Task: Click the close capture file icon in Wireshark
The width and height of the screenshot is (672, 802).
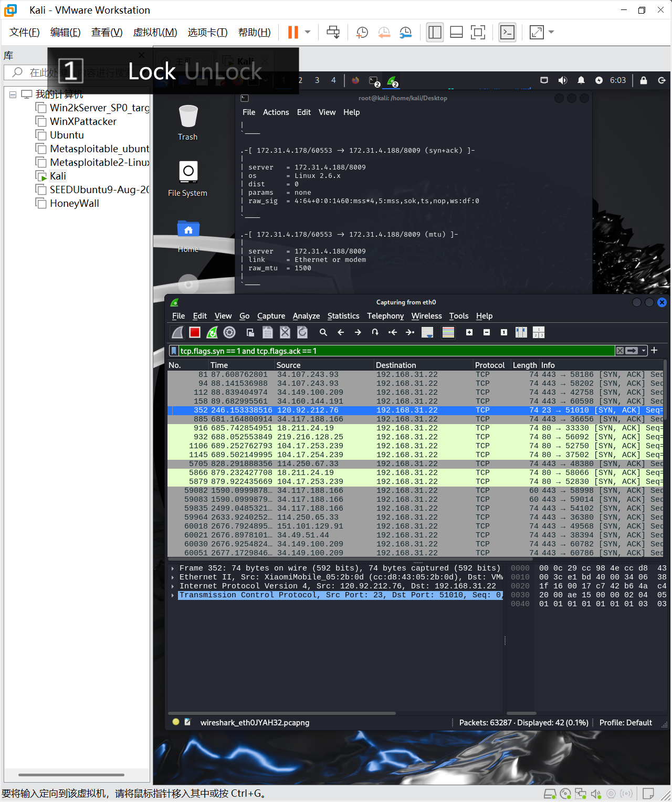Action: coord(285,332)
